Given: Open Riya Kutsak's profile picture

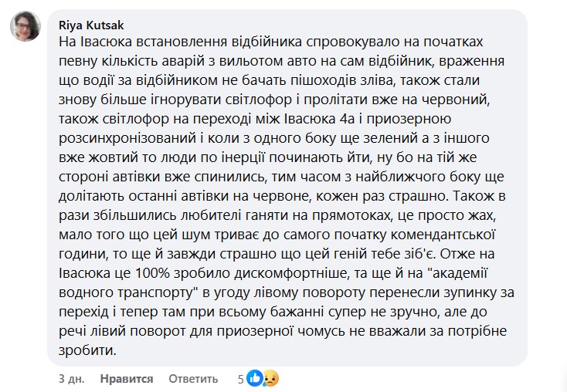Looking at the screenshot, I should [25, 27].
